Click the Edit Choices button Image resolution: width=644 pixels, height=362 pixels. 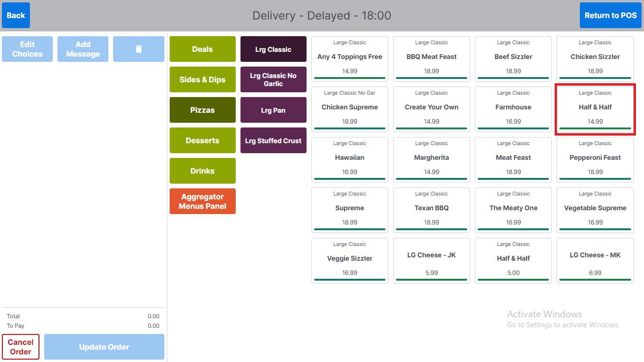(x=27, y=49)
